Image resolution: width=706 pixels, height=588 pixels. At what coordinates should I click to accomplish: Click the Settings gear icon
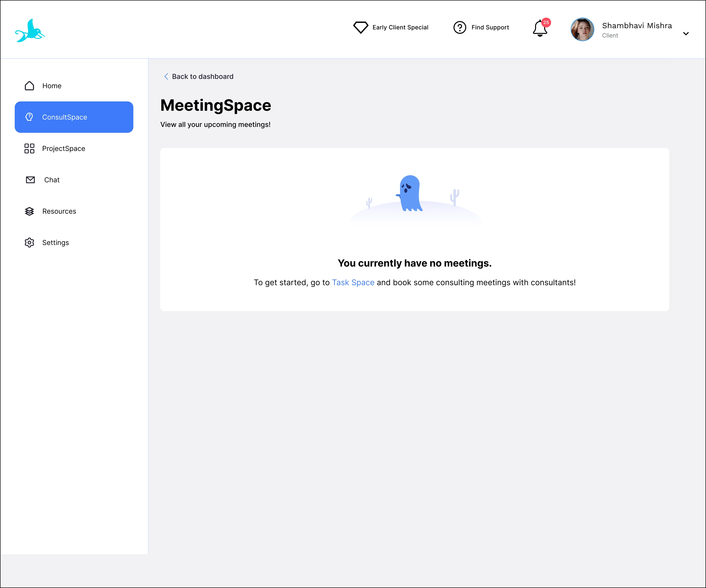point(29,243)
